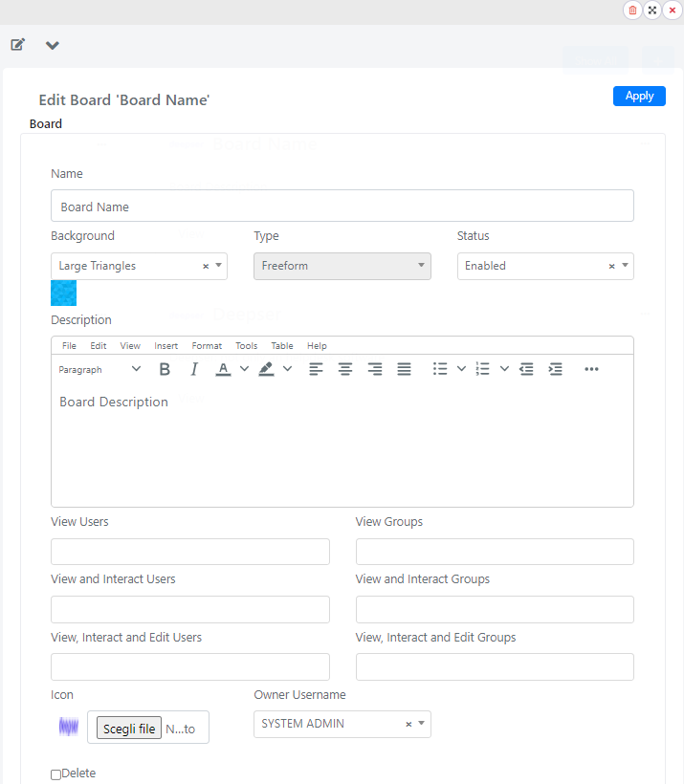This screenshot has height=784, width=684.
Task: Click into the Board Description text area
Action: [x=342, y=446]
